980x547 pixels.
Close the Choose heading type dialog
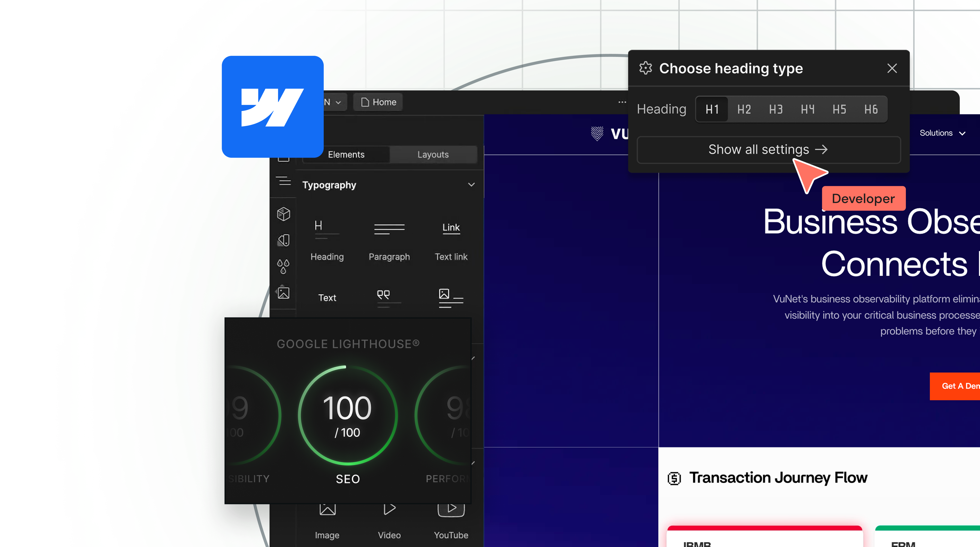[892, 68]
